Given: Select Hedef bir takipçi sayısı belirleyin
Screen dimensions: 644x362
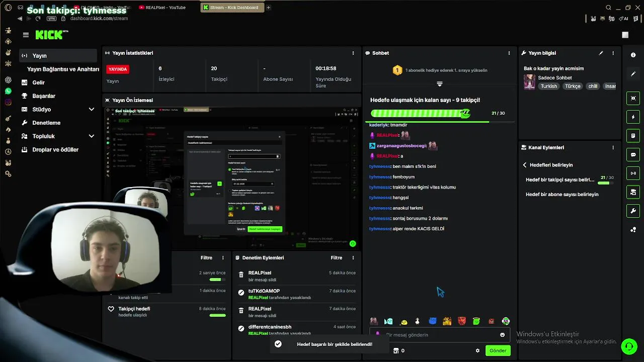Looking at the screenshot, I should [560, 179].
